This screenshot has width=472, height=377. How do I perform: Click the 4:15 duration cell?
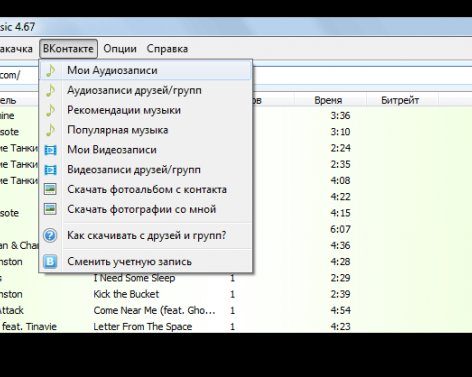(340, 213)
